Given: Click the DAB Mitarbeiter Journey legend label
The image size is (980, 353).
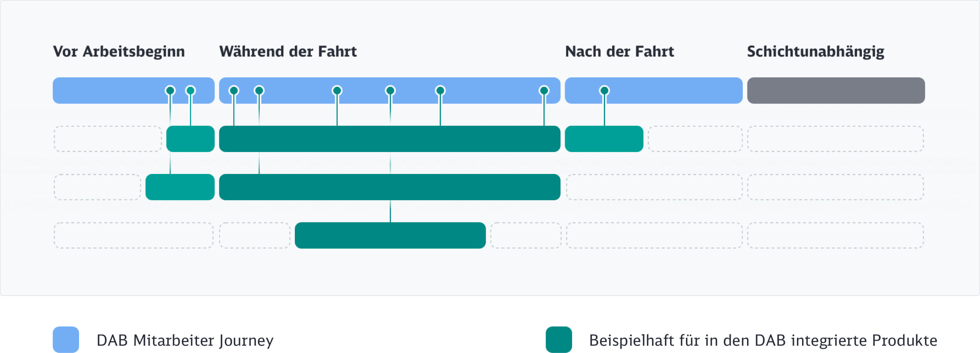Looking at the screenshot, I should [x=185, y=341].
